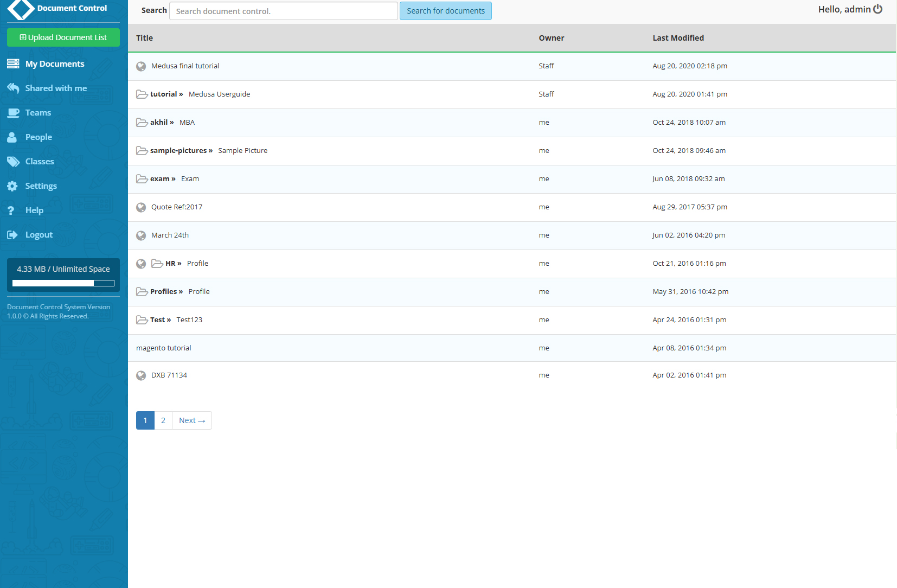Image resolution: width=897 pixels, height=588 pixels.
Task: Click the storage usage progress bar
Action: (x=63, y=283)
